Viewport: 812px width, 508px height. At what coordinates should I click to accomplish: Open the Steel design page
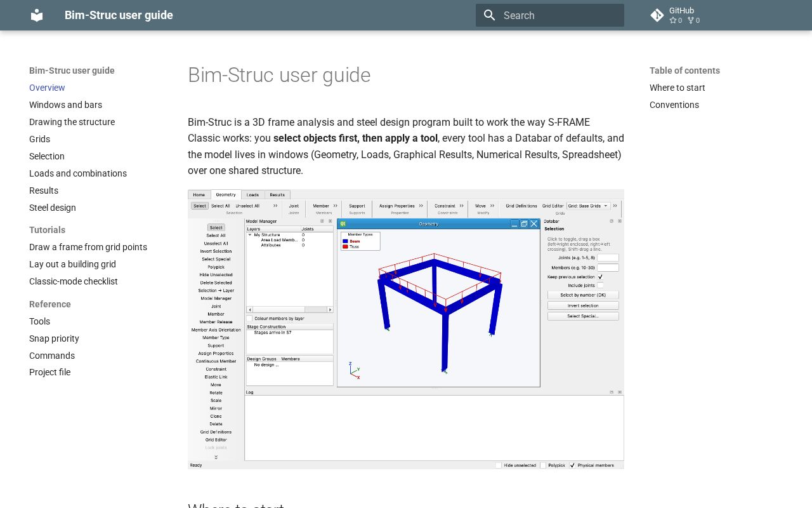52,208
